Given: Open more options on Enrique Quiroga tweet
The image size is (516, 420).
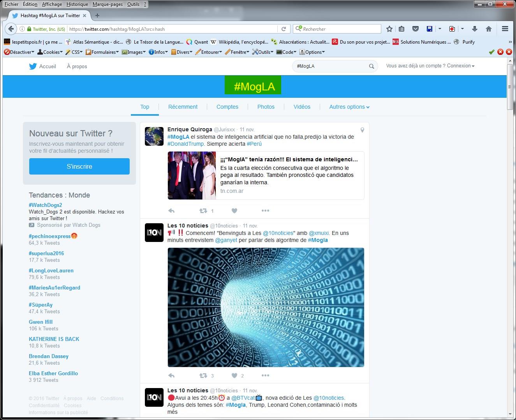Looking at the screenshot, I should click(265, 211).
